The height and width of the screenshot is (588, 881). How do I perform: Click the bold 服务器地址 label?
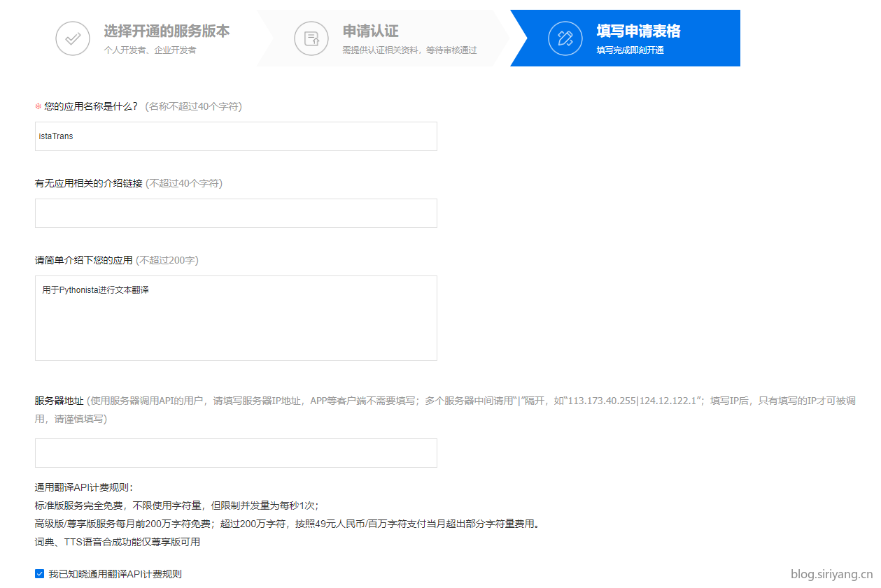click(x=59, y=401)
